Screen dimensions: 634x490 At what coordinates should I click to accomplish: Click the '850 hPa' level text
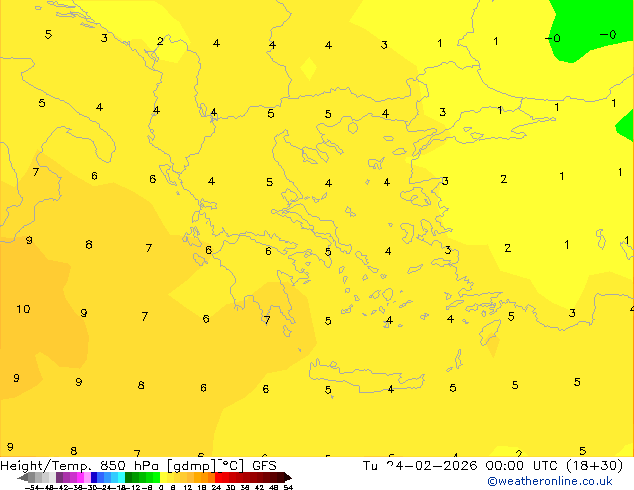129,466
